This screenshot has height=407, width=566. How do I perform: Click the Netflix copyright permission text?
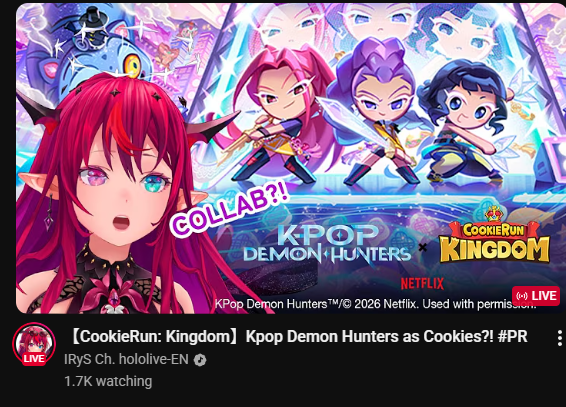375,304
